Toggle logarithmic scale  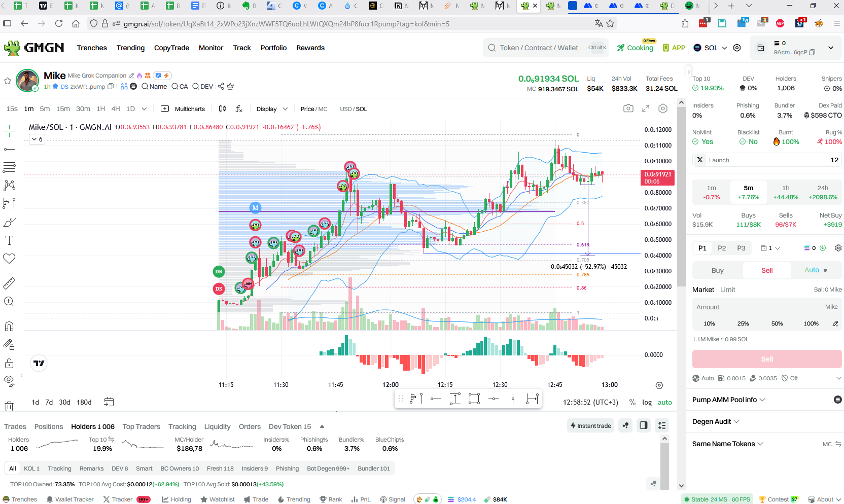click(647, 402)
